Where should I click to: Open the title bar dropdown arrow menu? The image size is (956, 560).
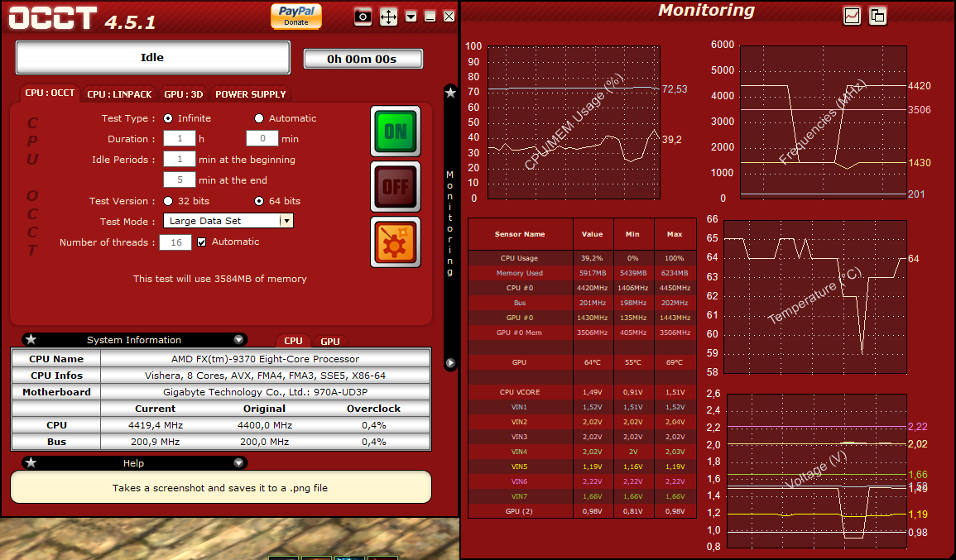[411, 17]
